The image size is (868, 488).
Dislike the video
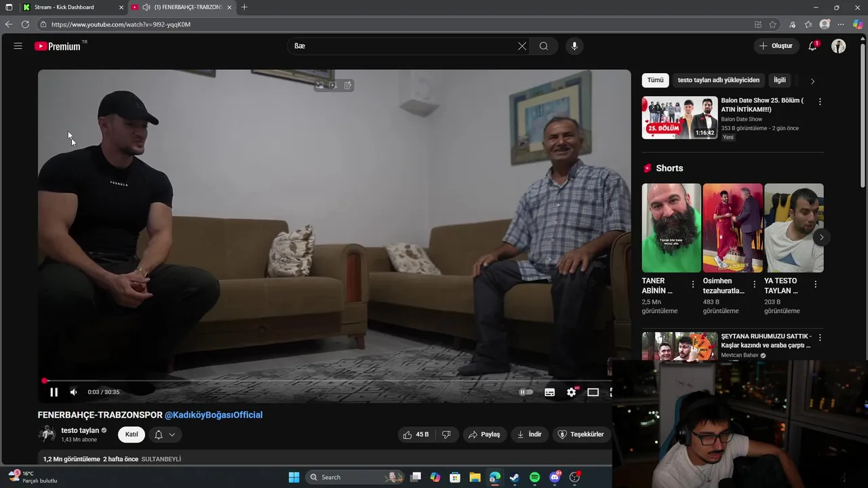tap(446, 434)
